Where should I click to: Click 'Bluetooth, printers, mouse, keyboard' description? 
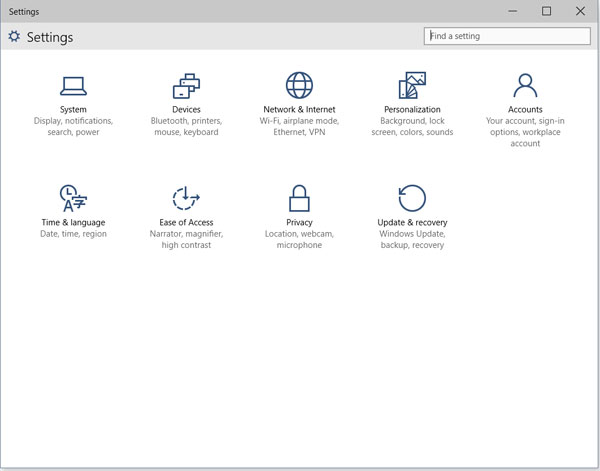coord(186,126)
